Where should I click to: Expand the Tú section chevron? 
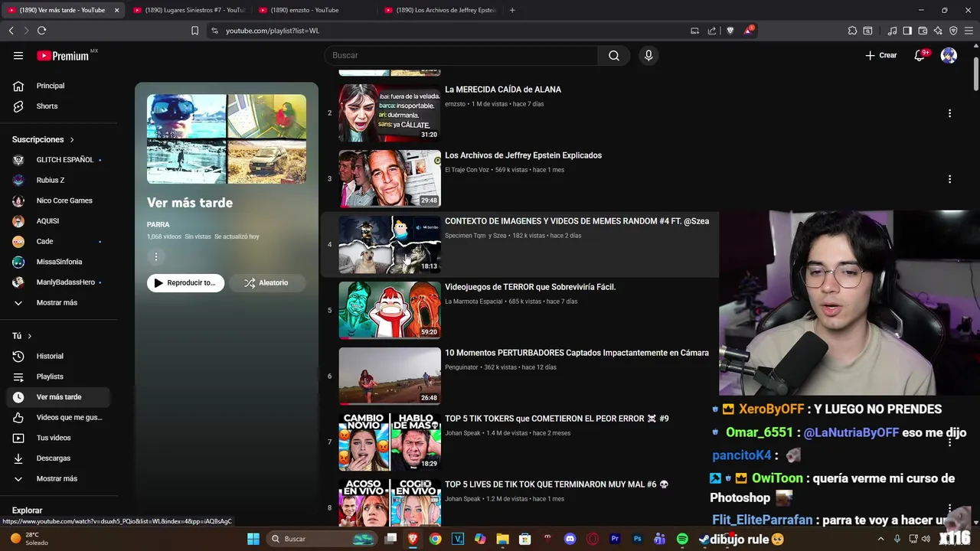30,336
